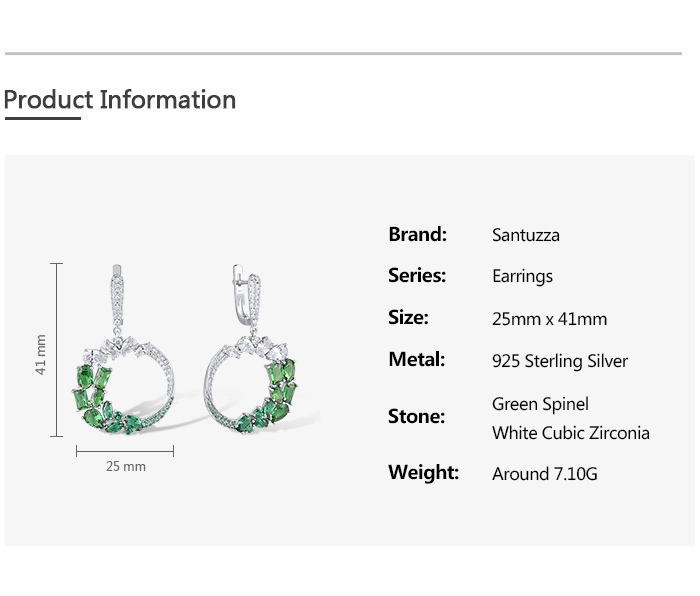700x596 pixels.
Task: Select the White Cubic Zirconia text
Action: tap(570, 433)
